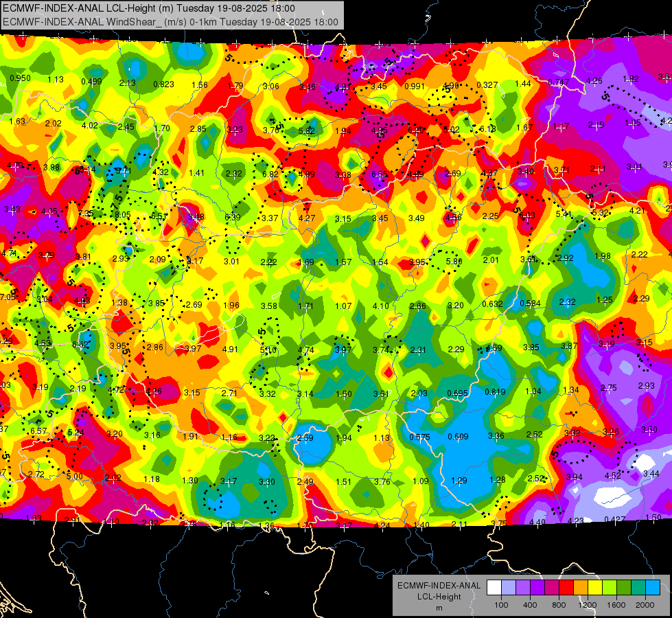
Task: Click the 6.62 wind shear value
Action: click(x=80, y=345)
